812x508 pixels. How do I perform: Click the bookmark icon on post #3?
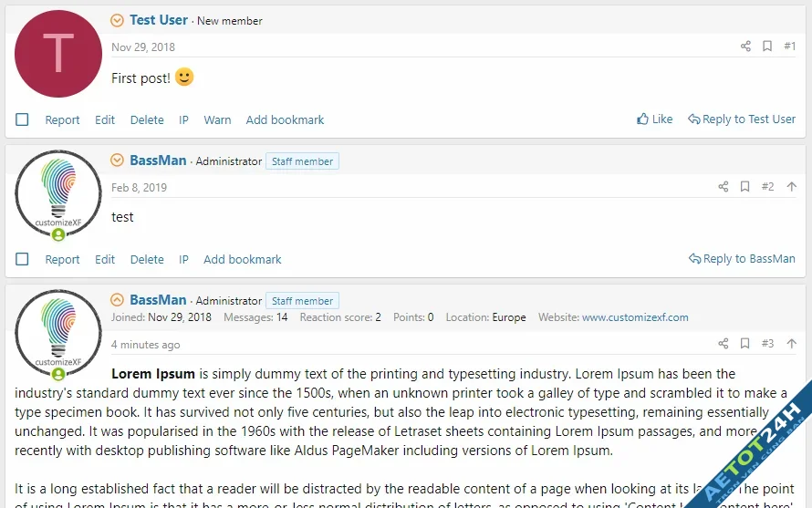(744, 344)
